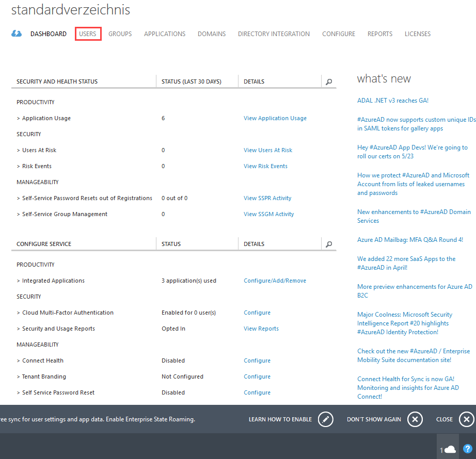Open the Microsoft Security Intelligence Report #20 link

(405, 323)
